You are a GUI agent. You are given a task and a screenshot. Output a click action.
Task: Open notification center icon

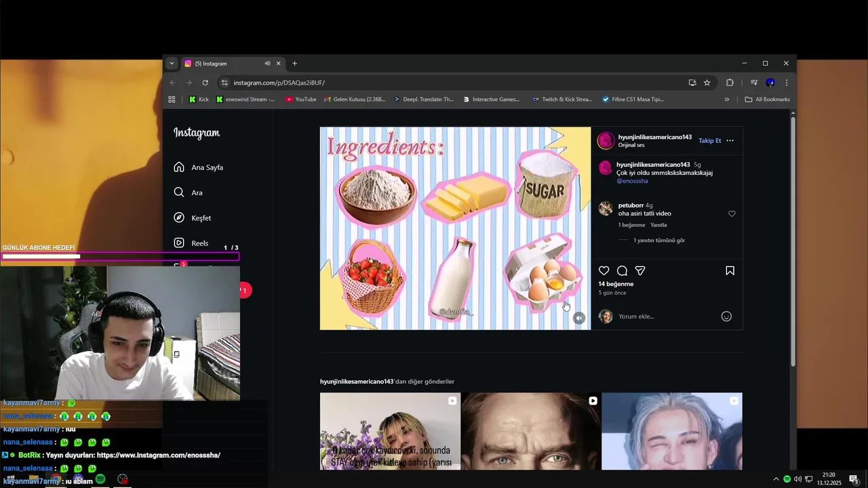pyautogui.click(x=854, y=479)
